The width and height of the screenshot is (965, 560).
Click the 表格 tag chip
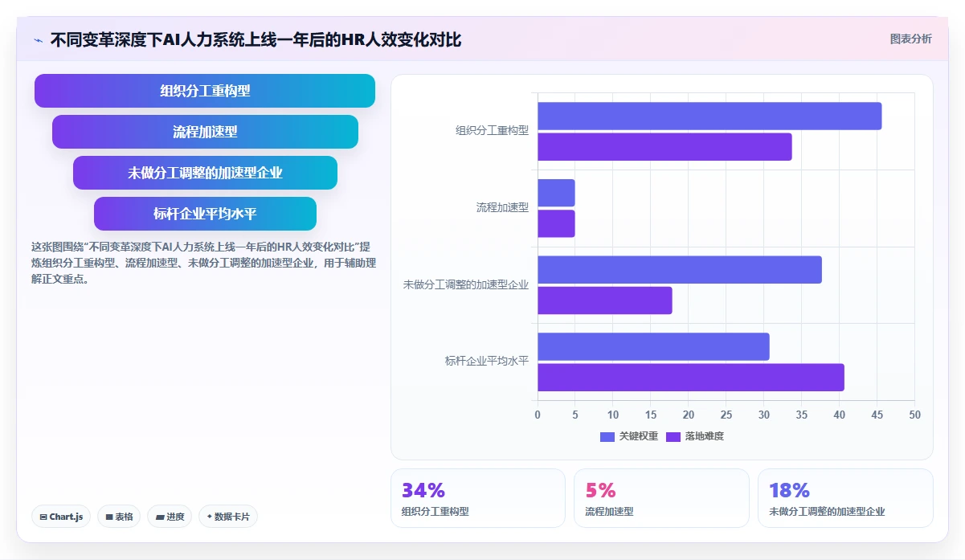tap(119, 517)
